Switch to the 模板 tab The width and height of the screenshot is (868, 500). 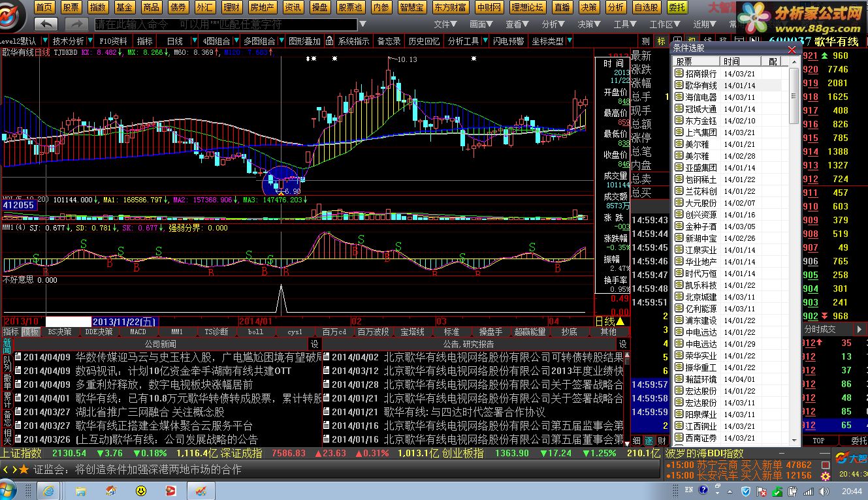(31, 332)
